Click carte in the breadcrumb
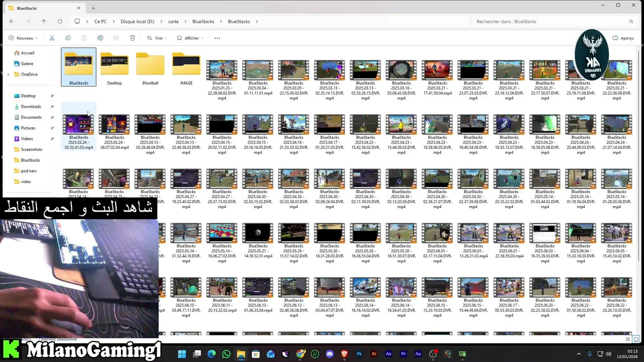This screenshot has width=644, height=362. click(x=173, y=22)
